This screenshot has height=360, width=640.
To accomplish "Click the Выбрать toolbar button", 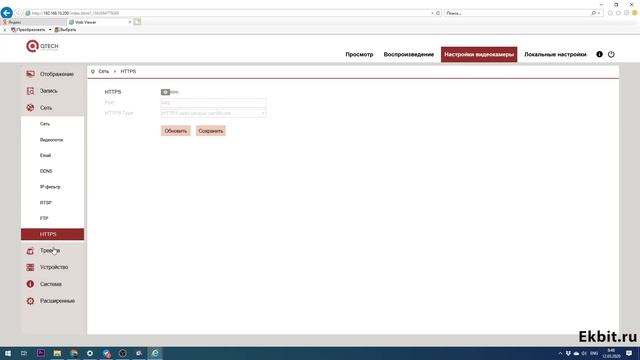I will coord(65,30).
